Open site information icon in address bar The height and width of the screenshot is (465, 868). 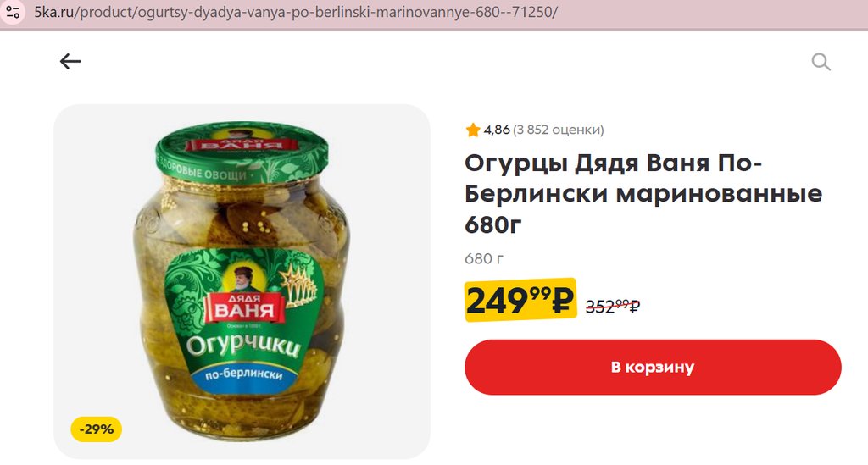click(x=13, y=12)
